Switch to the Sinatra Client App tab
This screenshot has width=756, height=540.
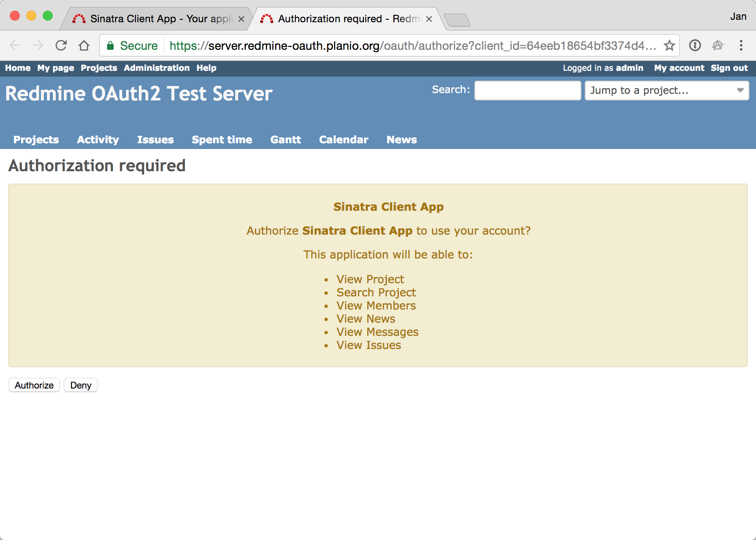click(156, 19)
